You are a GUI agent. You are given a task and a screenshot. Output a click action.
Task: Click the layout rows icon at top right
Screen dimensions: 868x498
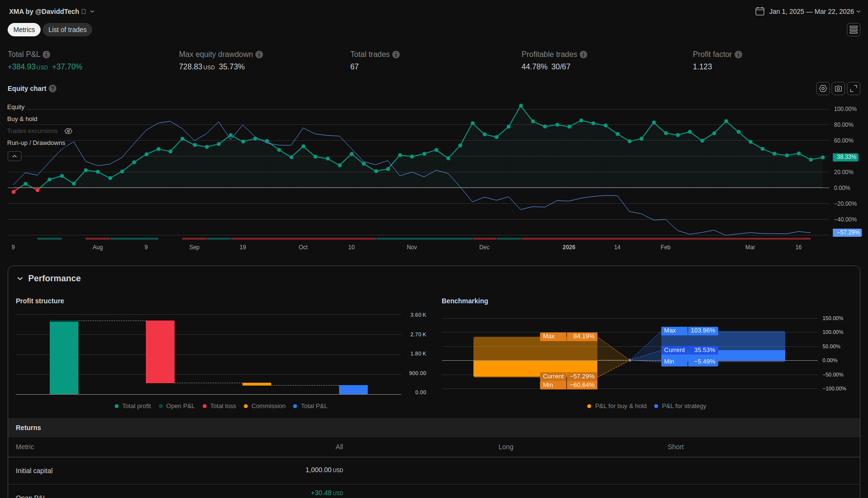(854, 30)
